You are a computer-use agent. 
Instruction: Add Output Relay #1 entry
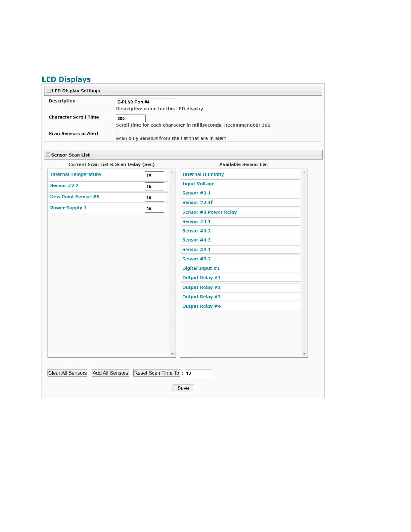tap(240, 277)
